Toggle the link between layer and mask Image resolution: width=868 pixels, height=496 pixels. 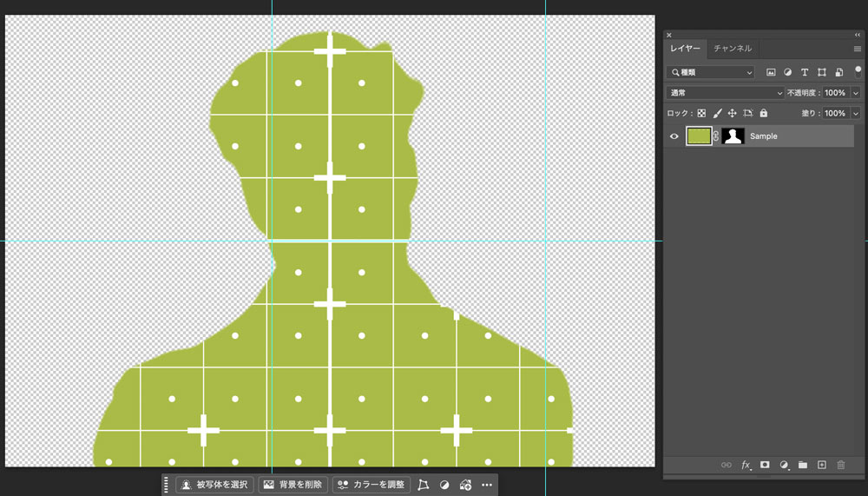click(x=716, y=136)
